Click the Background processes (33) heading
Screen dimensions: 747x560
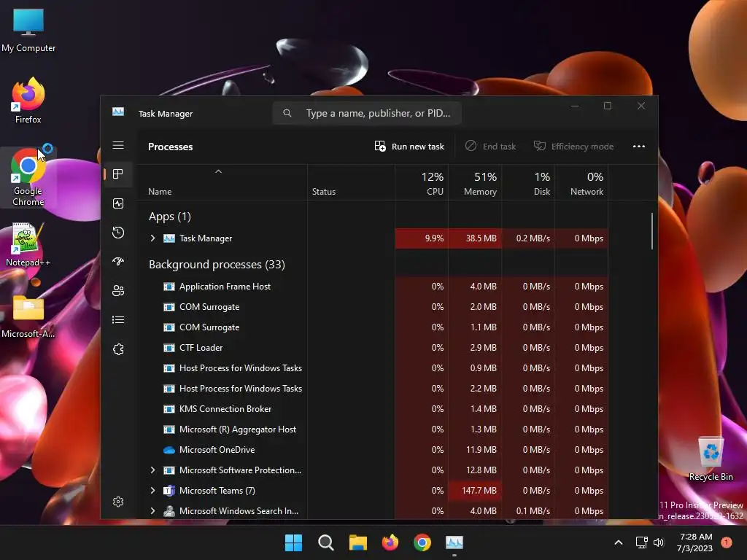pos(217,264)
